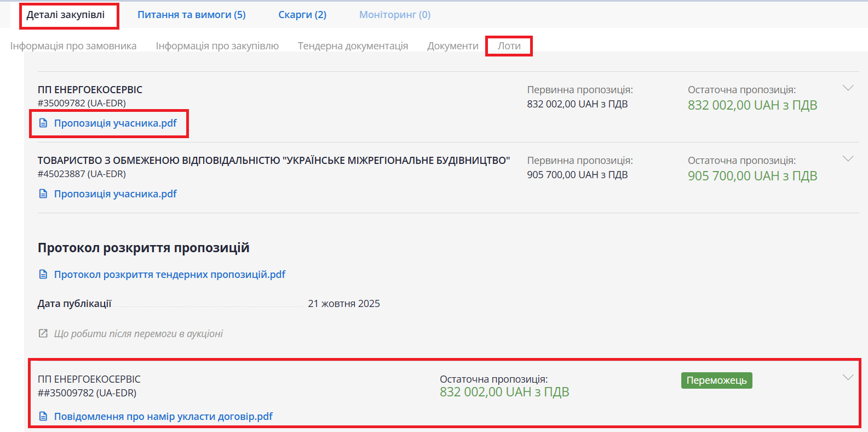Click document icon beside ПП ЕНЕРГОЕКОСЕРВІС Пропозиція учасника.pdf
This screenshot has width=868, height=432.
[x=43, y=123]
